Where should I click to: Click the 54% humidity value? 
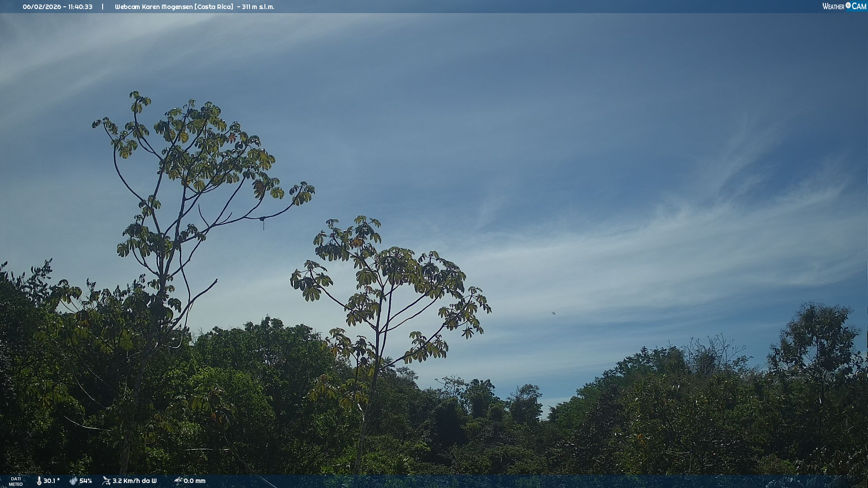[x=85, y=481]
